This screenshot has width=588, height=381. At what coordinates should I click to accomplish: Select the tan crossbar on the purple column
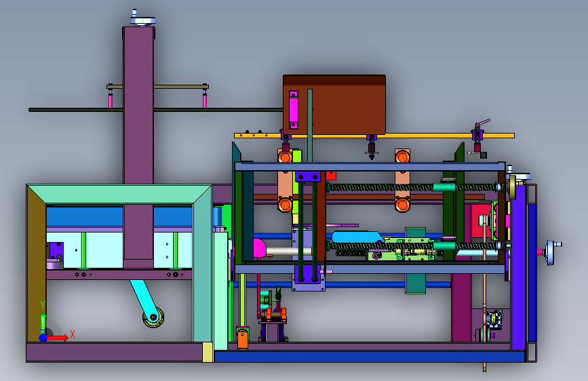pyautogui.click(x=157, y=87)
